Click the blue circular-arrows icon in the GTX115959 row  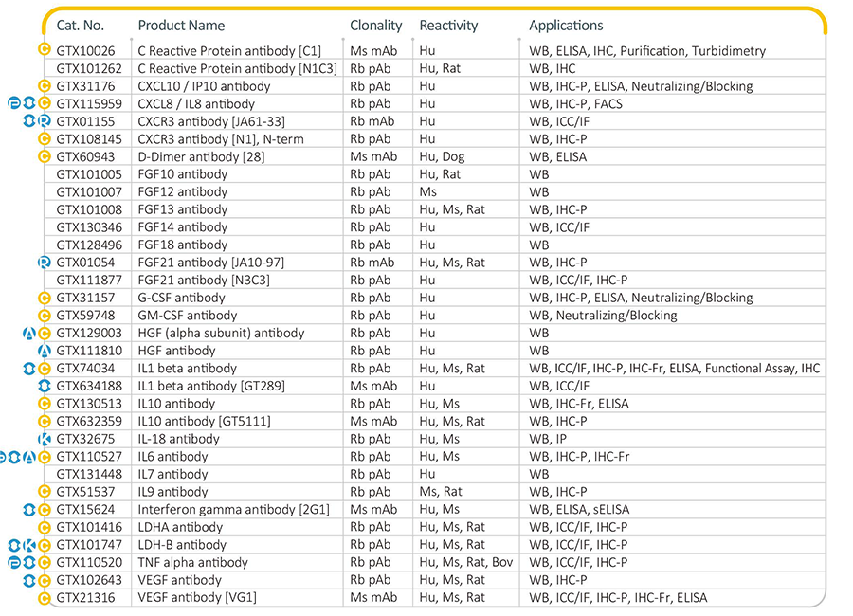(29, 103)
